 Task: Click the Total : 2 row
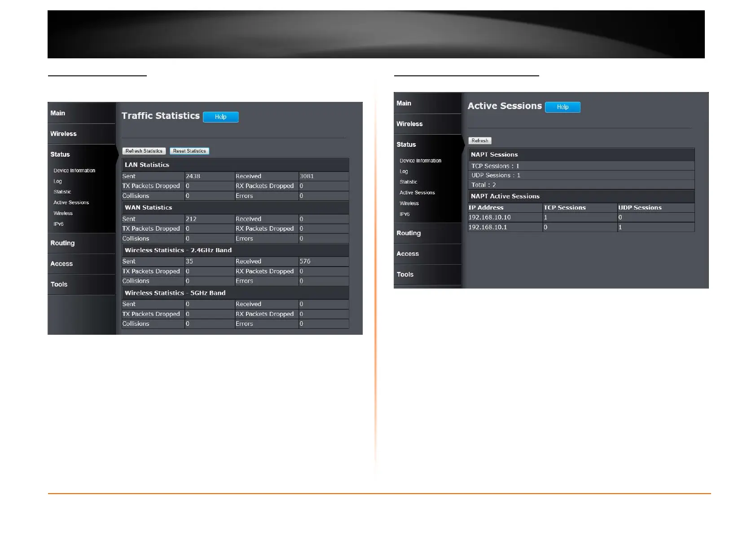(x=581, y=185)
